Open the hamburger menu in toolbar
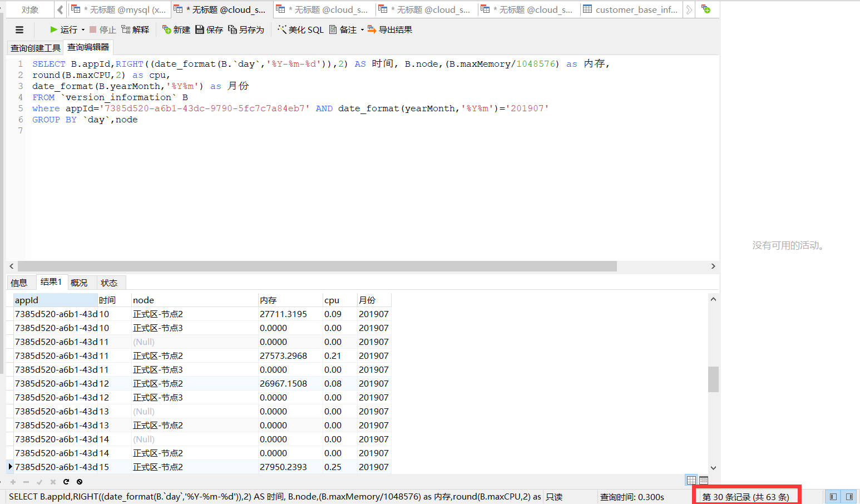Screen dimensions: 860x504 click(19, 30)
